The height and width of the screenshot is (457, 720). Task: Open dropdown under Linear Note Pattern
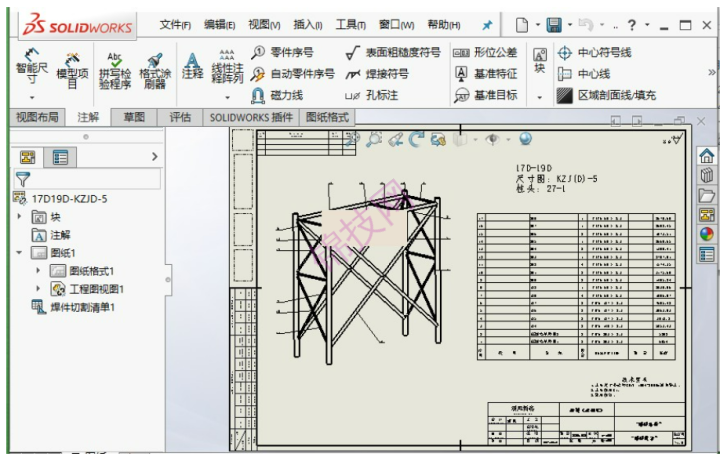tap(227, 97)
